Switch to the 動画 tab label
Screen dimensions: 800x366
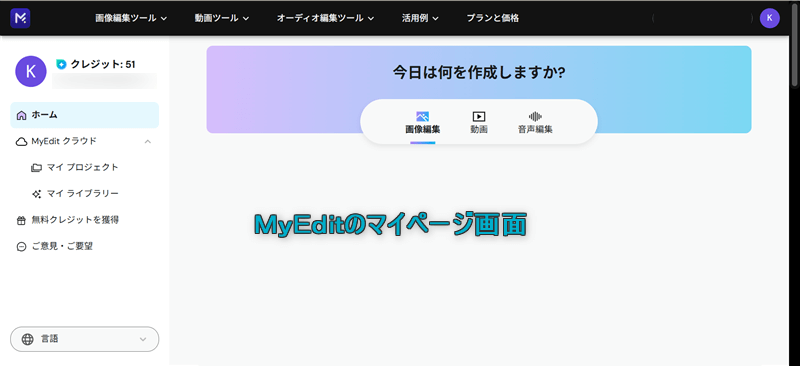tap(479, 129)
